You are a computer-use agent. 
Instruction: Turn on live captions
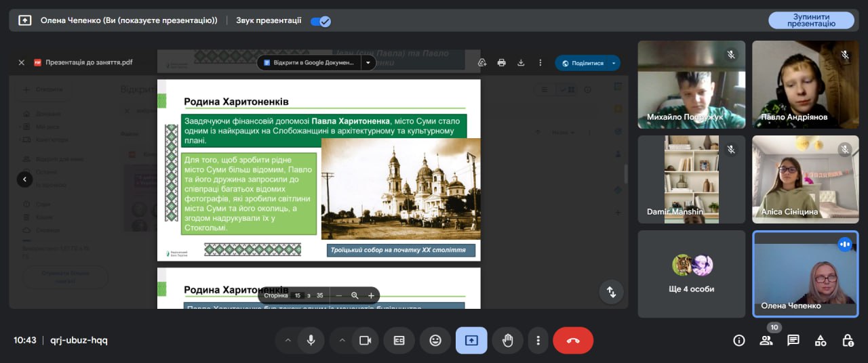(x=399, y=341)
